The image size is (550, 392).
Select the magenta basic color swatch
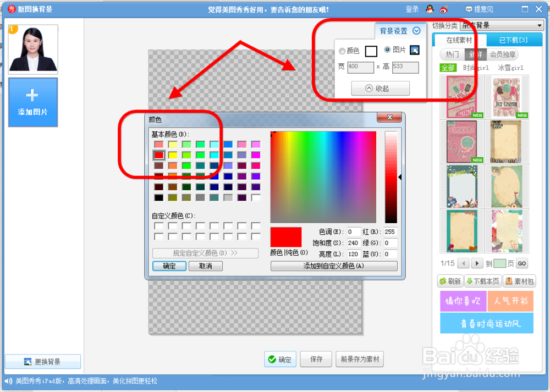256,155
